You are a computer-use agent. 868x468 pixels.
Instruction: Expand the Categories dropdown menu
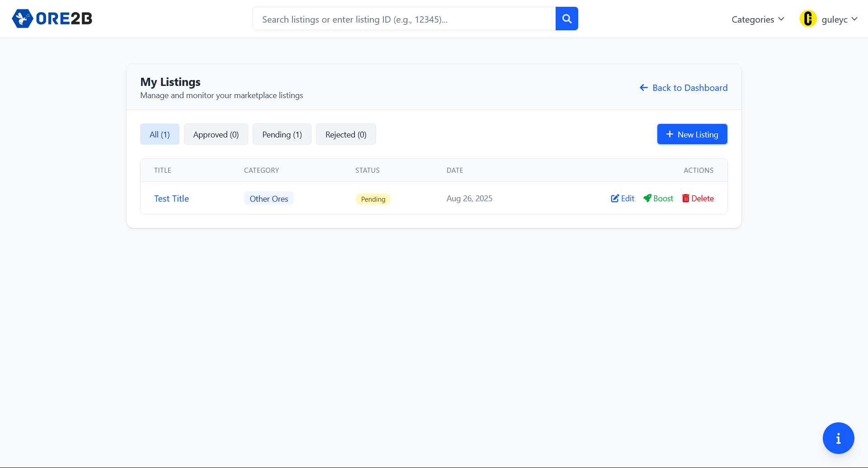point(758,19)
